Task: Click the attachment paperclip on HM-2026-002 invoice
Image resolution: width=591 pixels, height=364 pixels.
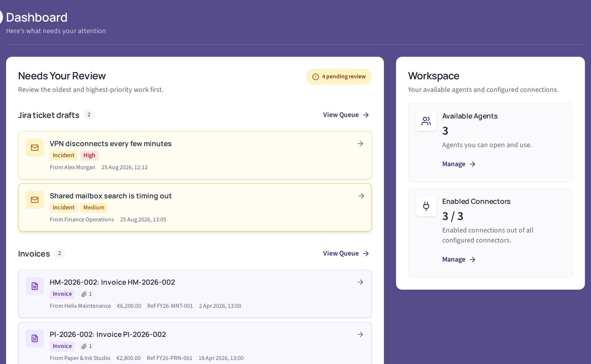Action: point(84,294)
